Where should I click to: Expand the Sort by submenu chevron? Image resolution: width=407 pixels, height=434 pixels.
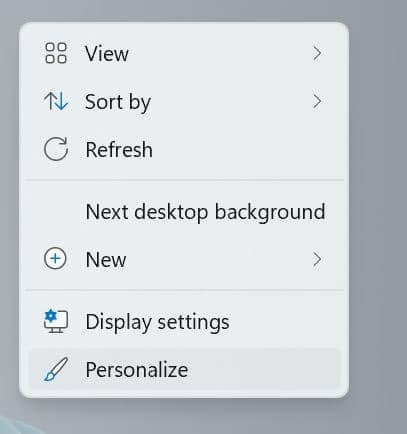(317, 101)
